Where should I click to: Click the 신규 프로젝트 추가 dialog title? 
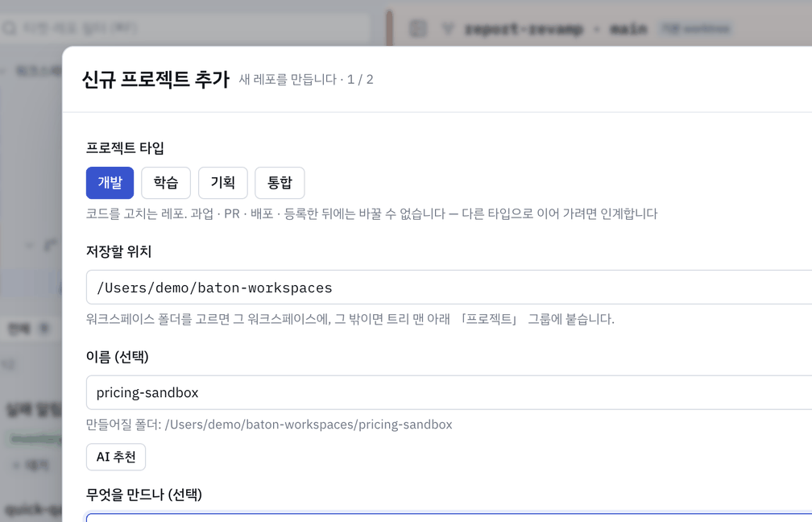(x=155, y=79)
